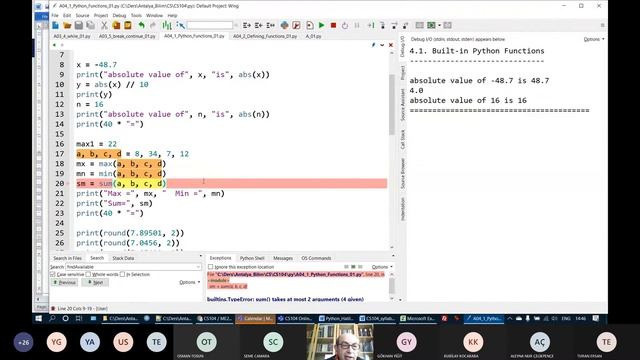The width and height of the screenshot is (640, 360).
Task: Open the Call Stack side tab
Action: click(403, 140)
